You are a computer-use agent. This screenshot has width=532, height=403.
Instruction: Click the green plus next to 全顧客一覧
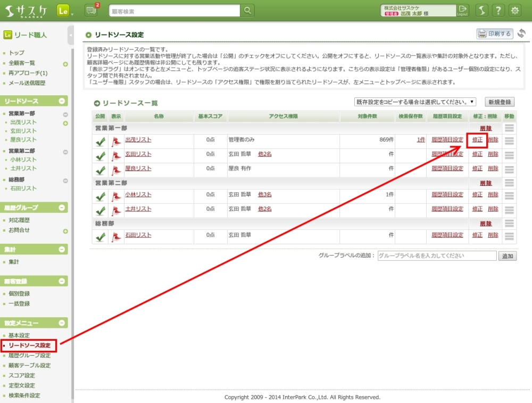[x=65, y=64]
